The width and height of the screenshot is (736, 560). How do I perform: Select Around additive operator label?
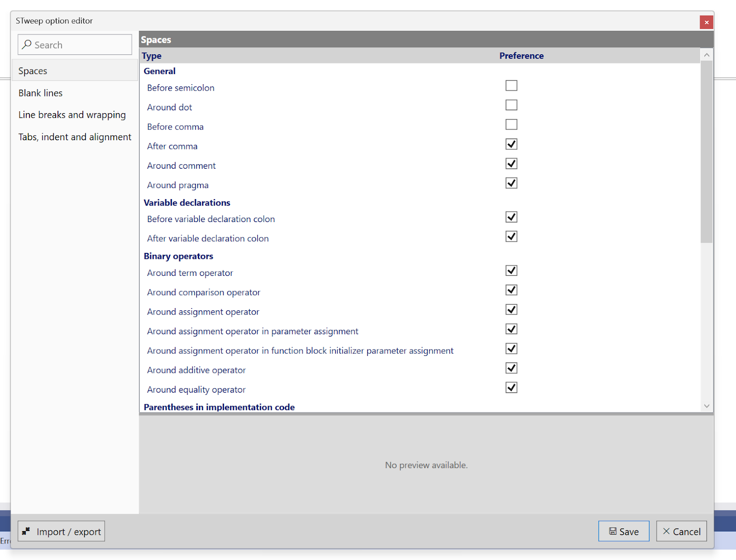tap(196, 370)
